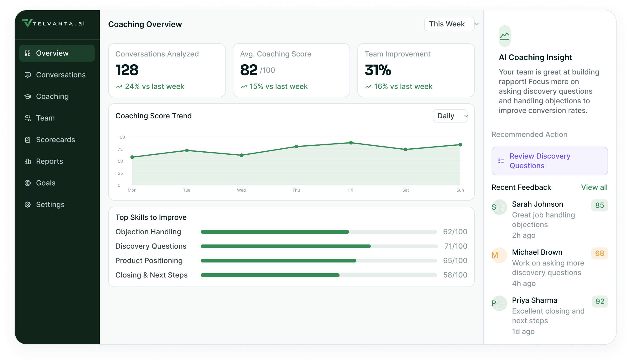Click the Overview grid icon

pos(28,53)
